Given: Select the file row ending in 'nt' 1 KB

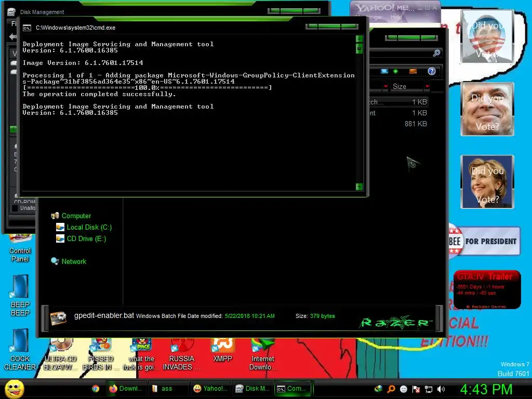Looking at the screenshot, I should pyautogui.click(x=398, y=113).
